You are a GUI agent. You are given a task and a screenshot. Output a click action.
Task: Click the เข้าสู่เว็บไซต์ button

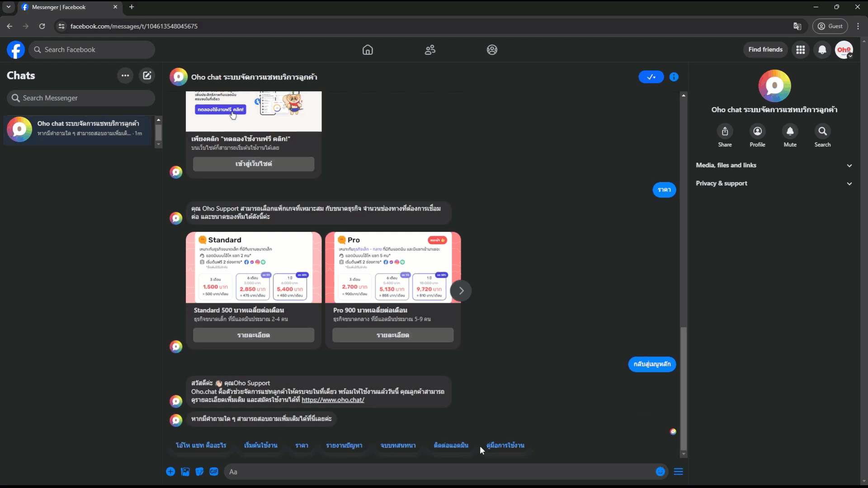tap(253, 164)
